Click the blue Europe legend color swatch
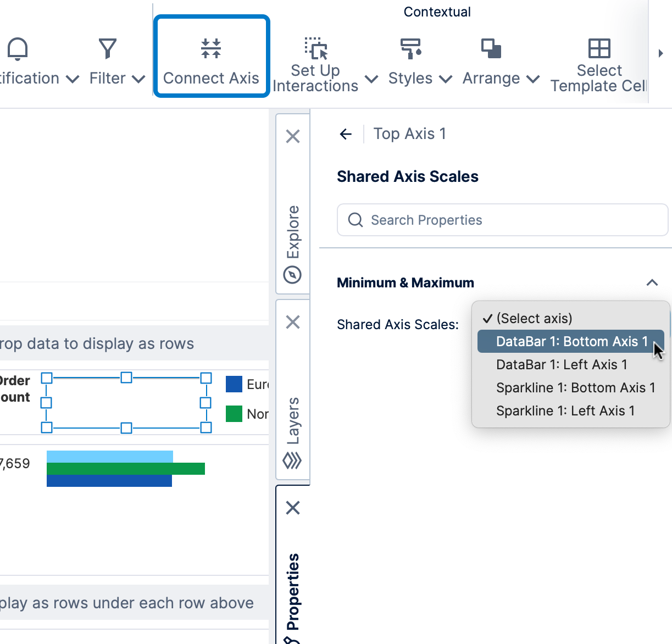This screenshot has height=644, width=672. (x=234, y=384)
